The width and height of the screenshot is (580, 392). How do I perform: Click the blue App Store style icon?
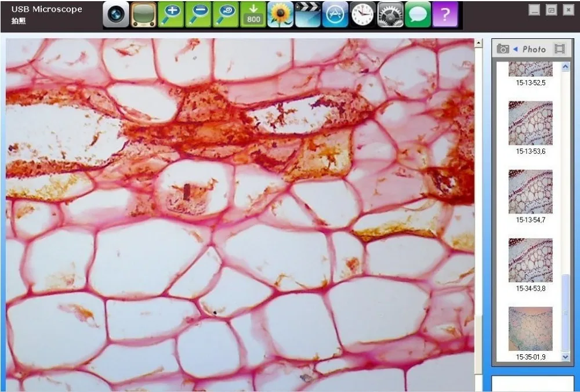335,15
